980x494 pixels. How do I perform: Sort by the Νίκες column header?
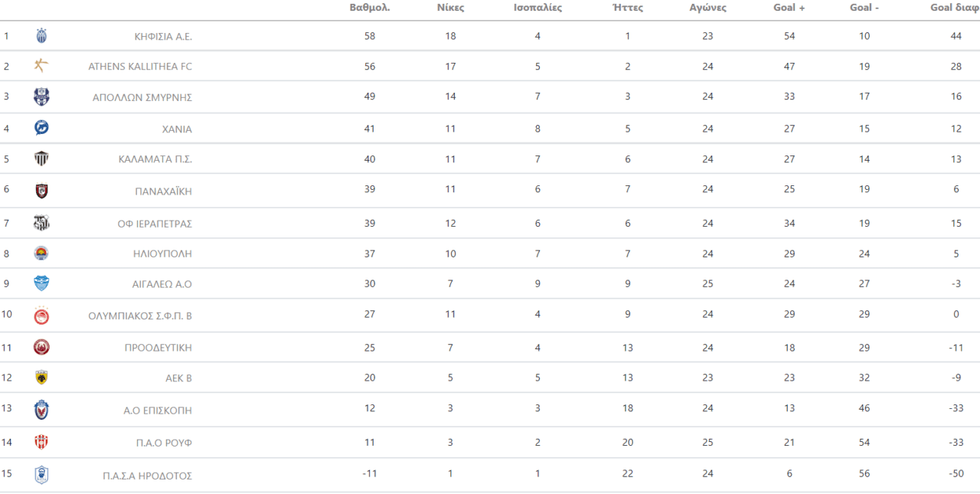click(x=450, y=8)
